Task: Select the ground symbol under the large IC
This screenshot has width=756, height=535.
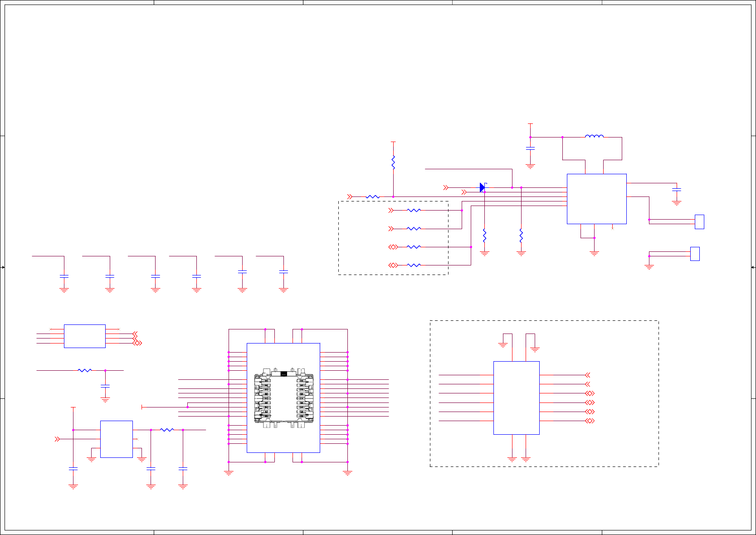Action: pyautogui.click(x=595, y=254)
